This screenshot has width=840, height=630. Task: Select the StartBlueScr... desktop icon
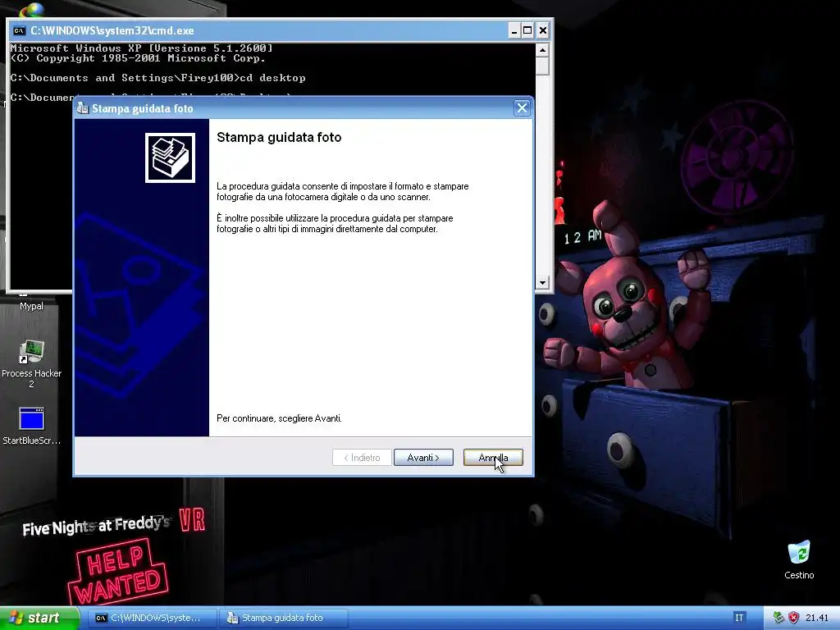pyautogui.click(x=32, y=426)
